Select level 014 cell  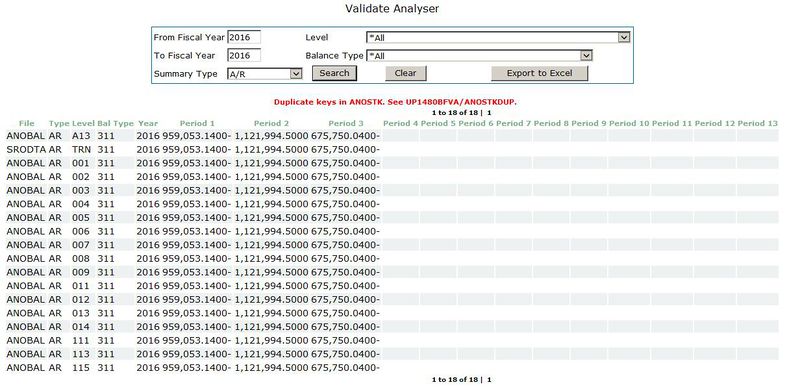point(81,327)
